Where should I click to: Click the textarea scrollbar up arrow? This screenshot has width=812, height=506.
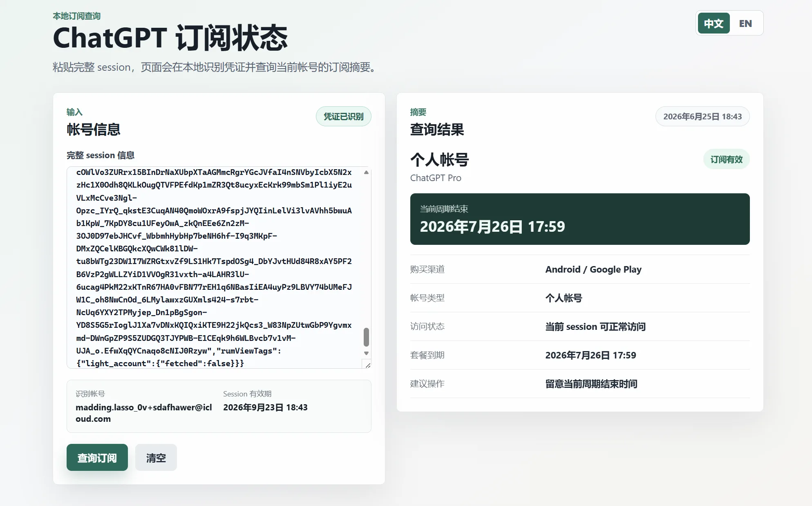(366, 172)
